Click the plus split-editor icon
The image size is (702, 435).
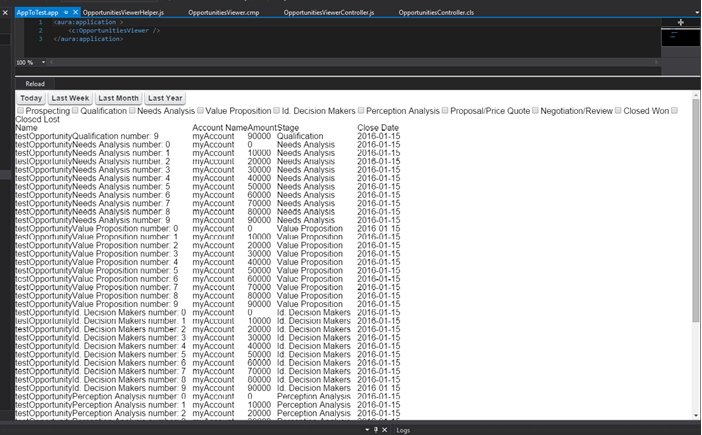[681, 22]
